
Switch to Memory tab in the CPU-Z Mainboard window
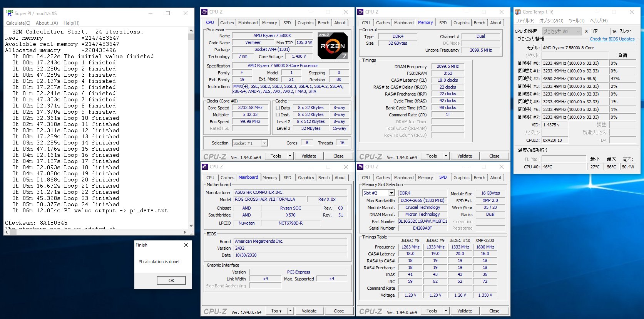point(270,178)
